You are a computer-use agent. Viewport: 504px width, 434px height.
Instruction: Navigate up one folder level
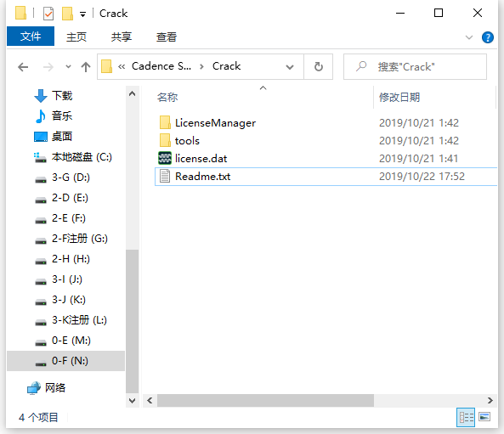point(86,67)
